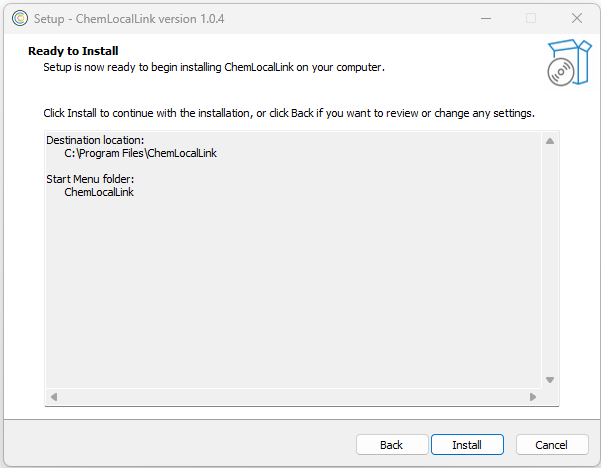Click the "Ready to Install" heading
Viewport: 601px width, 468px height.
73,51
